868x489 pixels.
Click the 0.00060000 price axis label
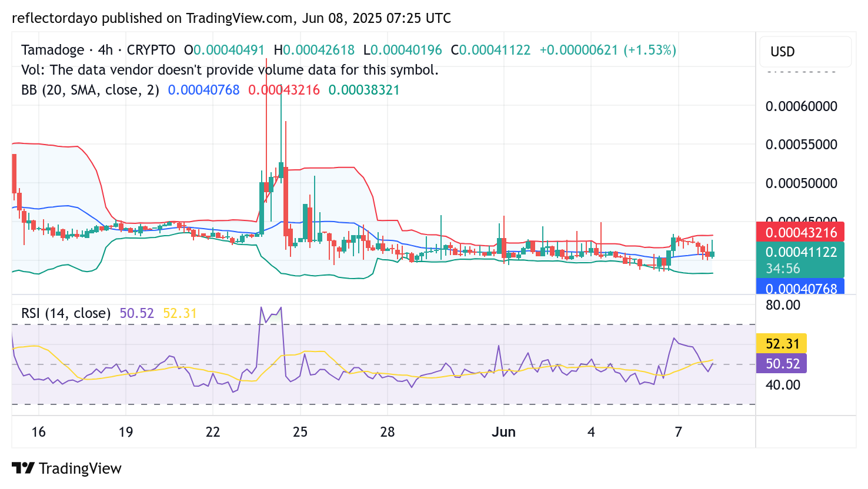click(801, 106)
